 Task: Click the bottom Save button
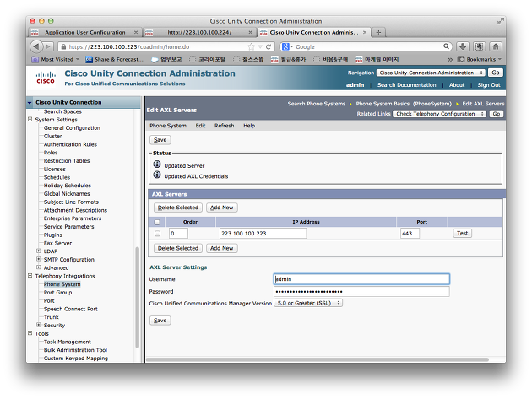click(160, 321)
